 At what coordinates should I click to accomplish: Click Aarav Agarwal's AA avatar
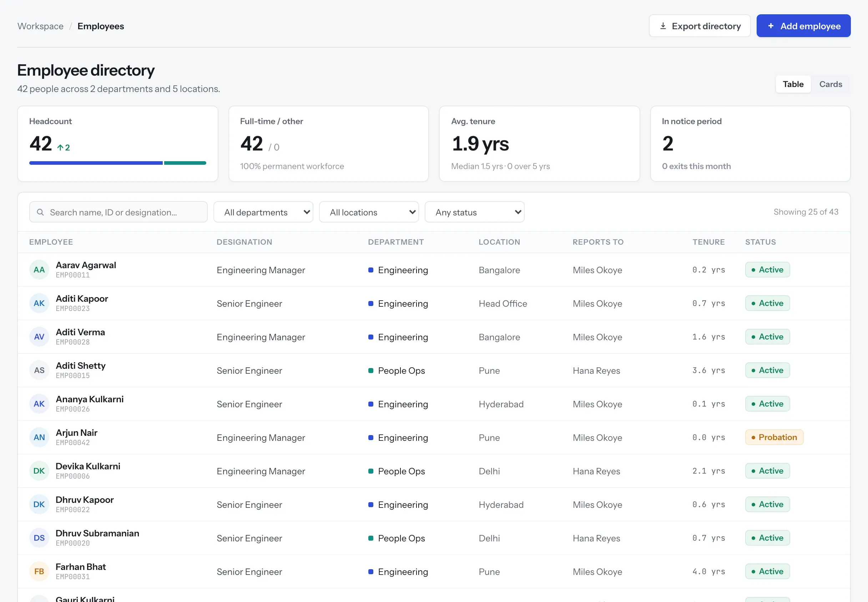(39, 270)
